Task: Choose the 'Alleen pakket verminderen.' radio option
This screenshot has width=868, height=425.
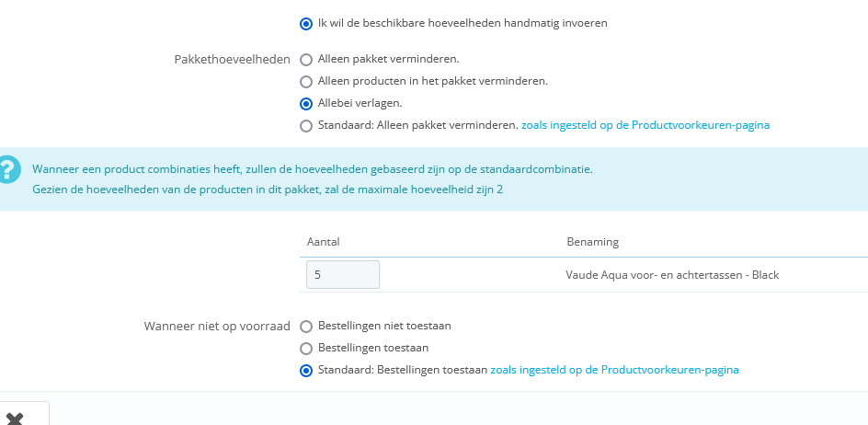Action: tap(306, 59)
